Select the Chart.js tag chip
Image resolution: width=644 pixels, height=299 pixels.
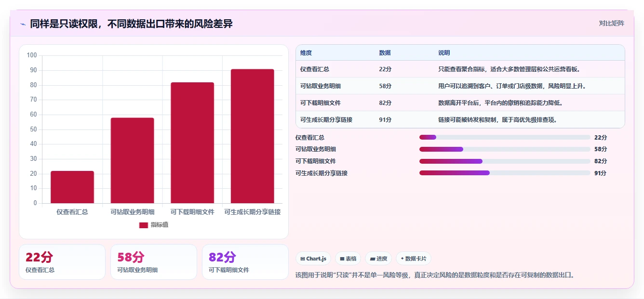click(313, 259)
